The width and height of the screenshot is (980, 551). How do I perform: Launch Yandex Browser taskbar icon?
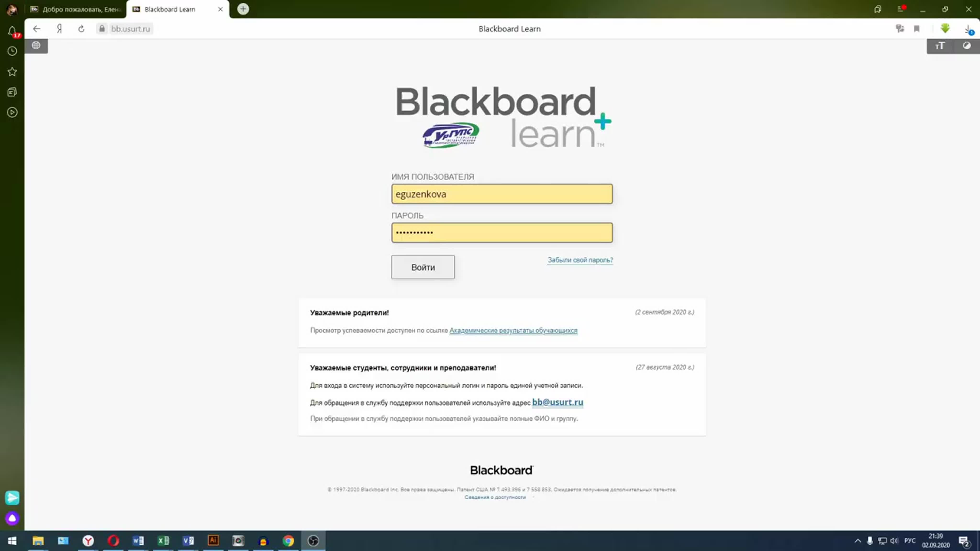pyautogui.click(x=88, y=540)
